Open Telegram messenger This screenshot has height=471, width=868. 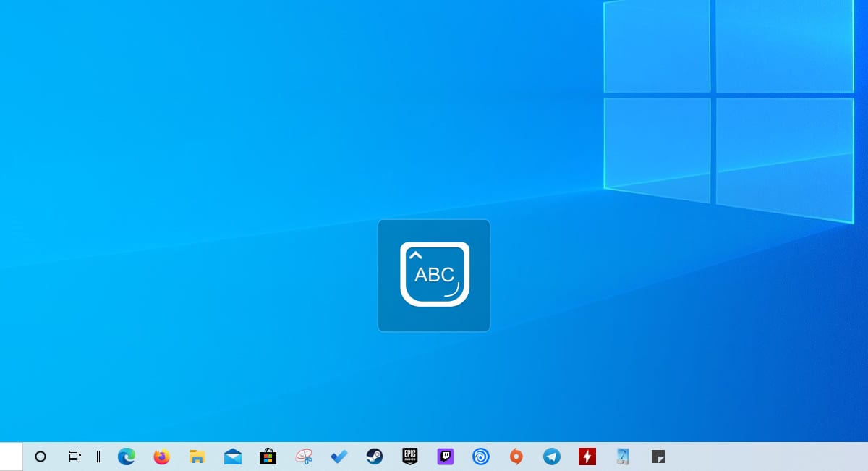click(551, 457)
